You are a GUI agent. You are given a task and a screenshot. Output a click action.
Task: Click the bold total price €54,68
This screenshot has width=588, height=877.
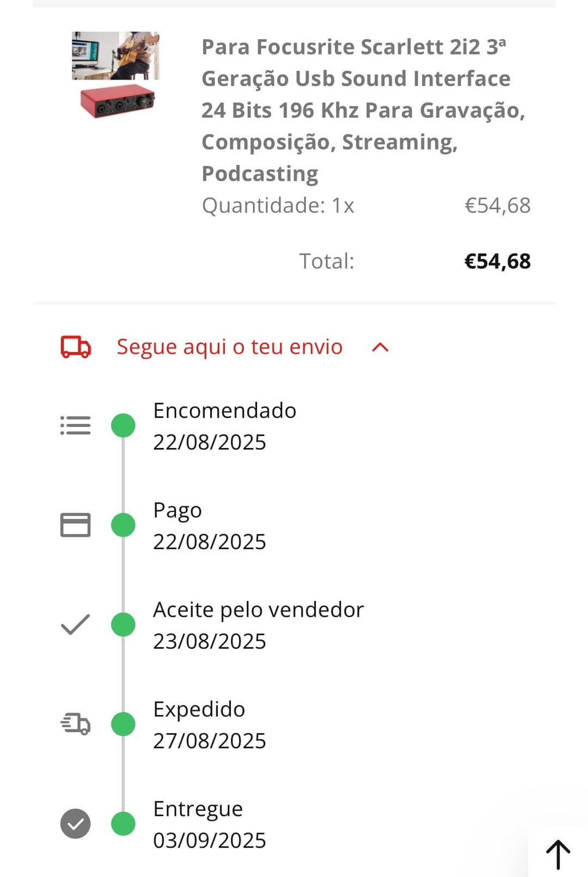coord(497,261)
